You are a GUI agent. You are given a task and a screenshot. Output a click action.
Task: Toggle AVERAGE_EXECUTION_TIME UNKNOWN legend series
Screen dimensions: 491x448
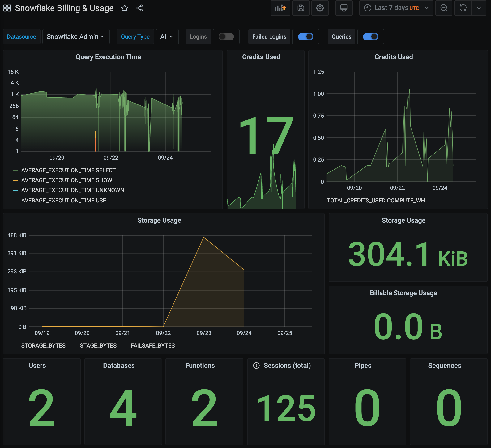coord(73,190)
